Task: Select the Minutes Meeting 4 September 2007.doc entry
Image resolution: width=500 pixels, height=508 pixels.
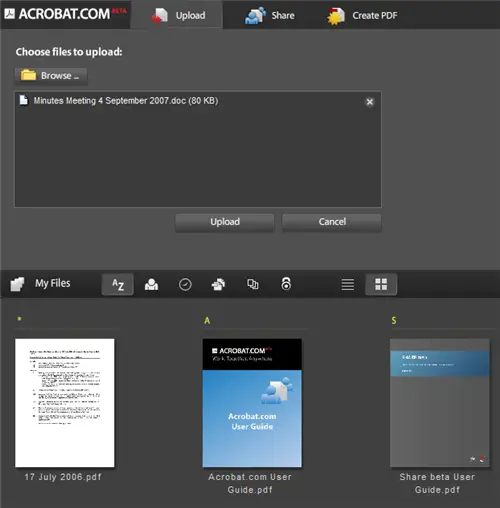Action: click(198, 101)
